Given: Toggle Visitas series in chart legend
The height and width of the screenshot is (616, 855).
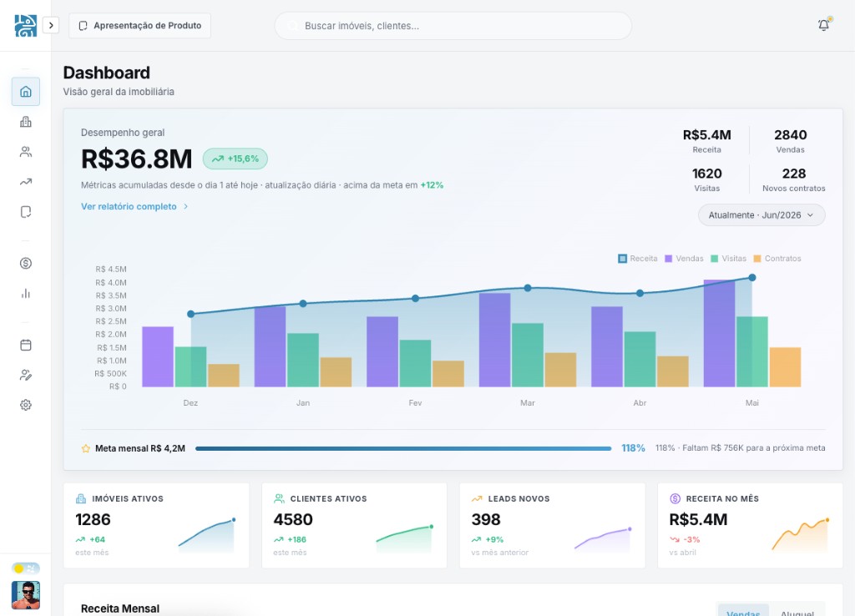Looking at the screenshot, I should [728, 259].
